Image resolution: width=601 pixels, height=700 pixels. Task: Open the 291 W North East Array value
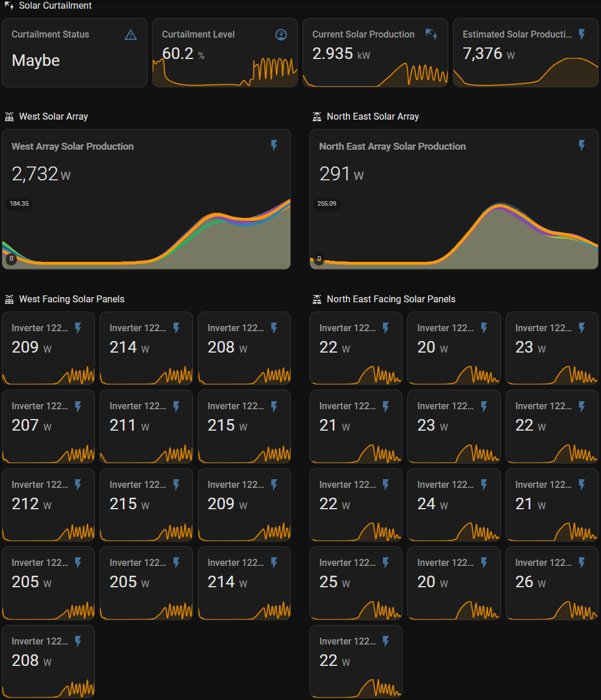pyautogui.click(x=335, y=173)
